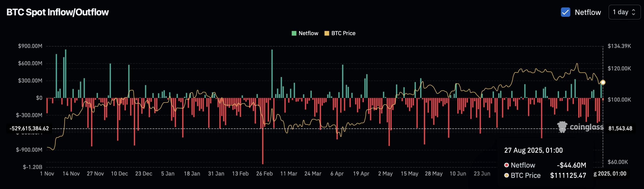Click the tooltip date '27 Aug 2025, 01:00'

534,150
